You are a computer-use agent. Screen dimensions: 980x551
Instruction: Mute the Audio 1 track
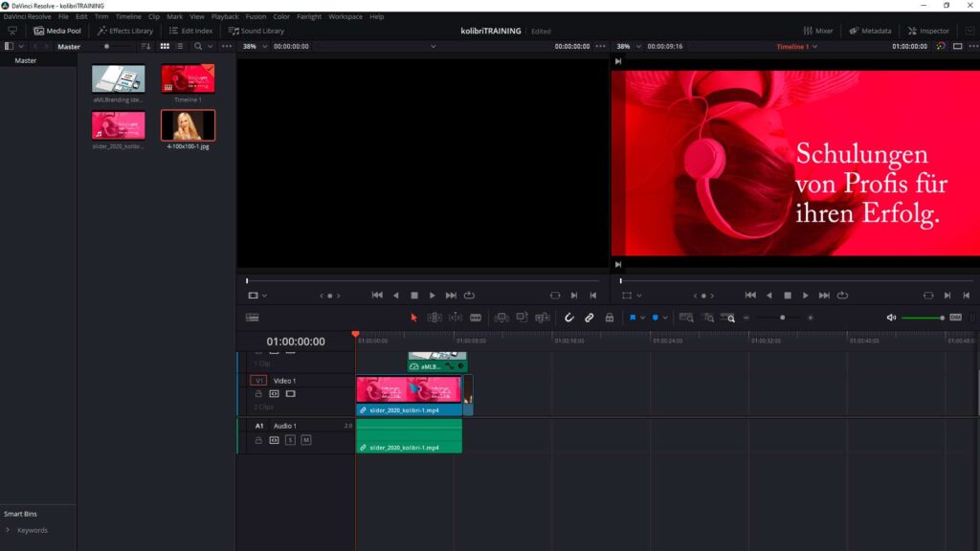(x=305, y=440)
